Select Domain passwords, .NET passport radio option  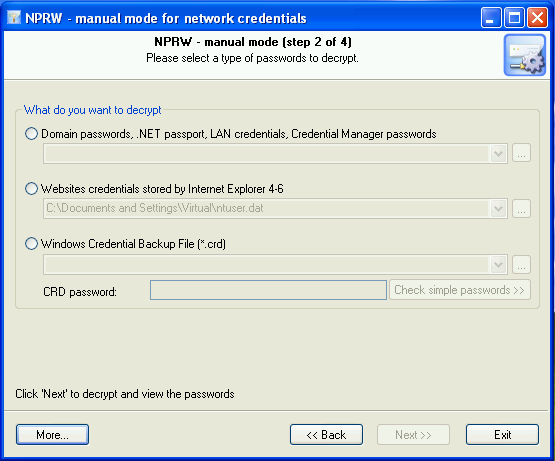click(31, 134)
